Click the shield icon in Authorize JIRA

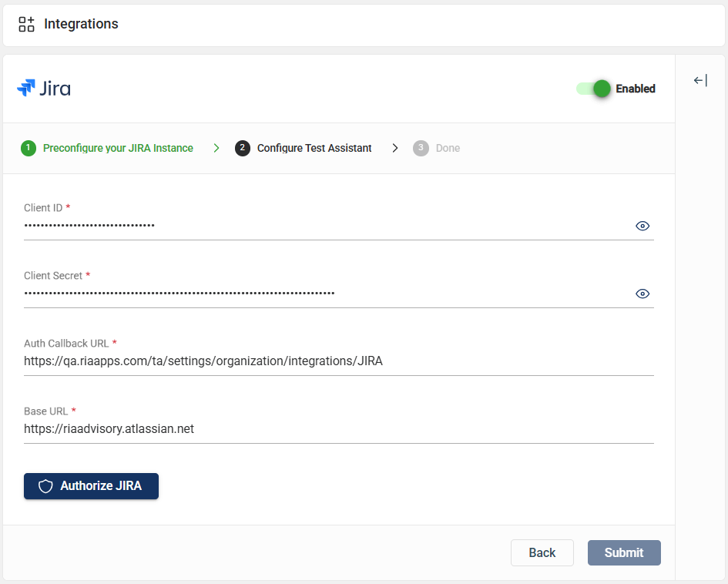[45, 486]
